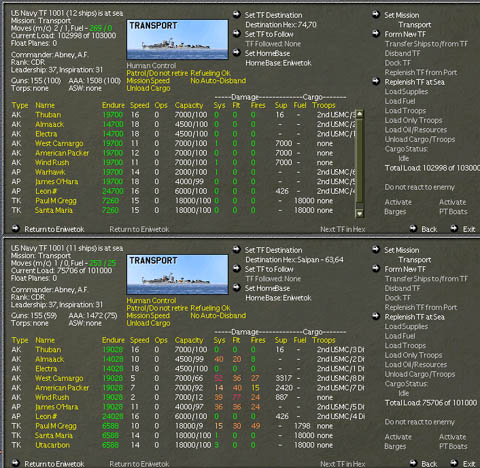
Task: Click arrow beside Set Mission in upper panel
Action: tap(376, 14)
